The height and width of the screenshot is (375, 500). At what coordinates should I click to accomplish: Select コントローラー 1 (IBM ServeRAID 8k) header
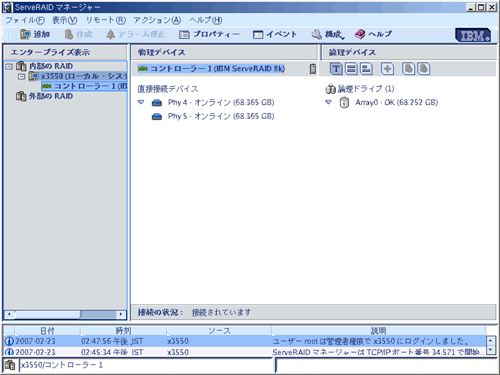click(211, 69)
